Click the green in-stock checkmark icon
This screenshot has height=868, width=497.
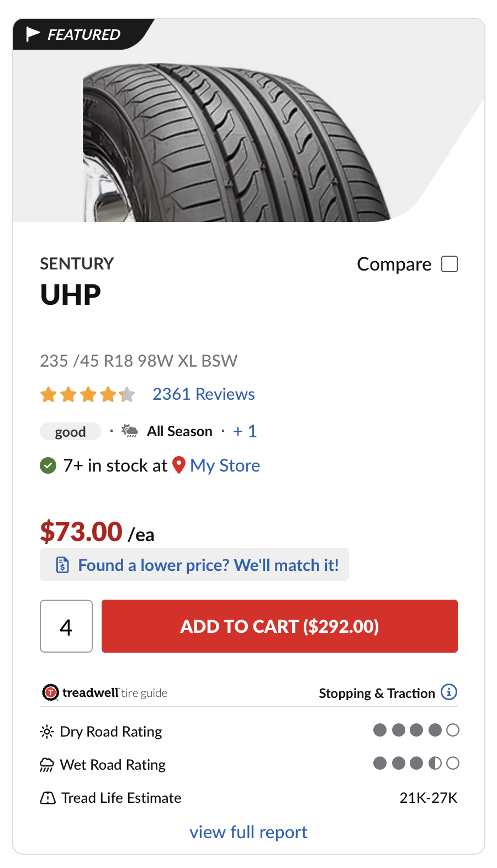coord(48,465)
